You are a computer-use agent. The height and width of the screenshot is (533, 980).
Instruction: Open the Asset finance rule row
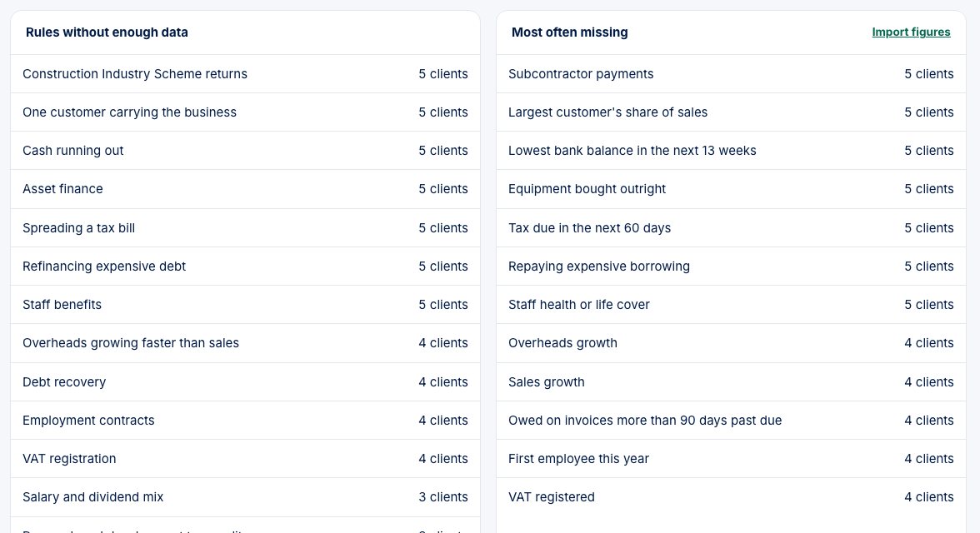pyautogui.click(x=245, y=189)
